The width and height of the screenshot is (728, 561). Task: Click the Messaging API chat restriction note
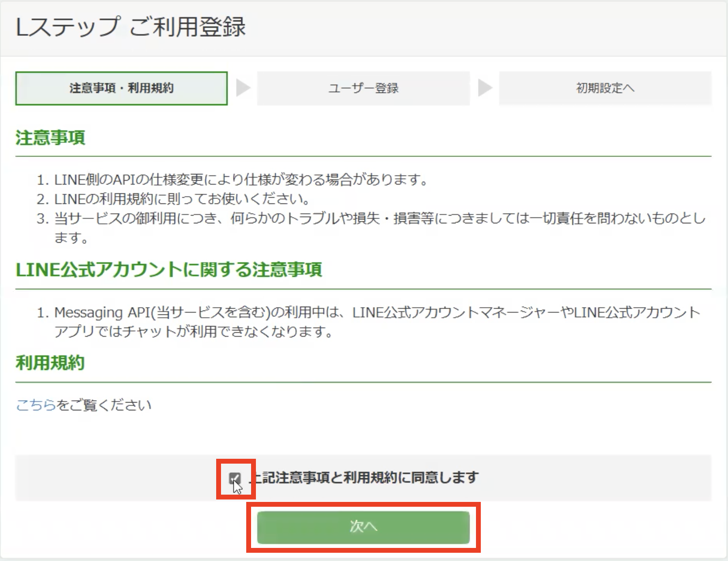tap(377, 322)
